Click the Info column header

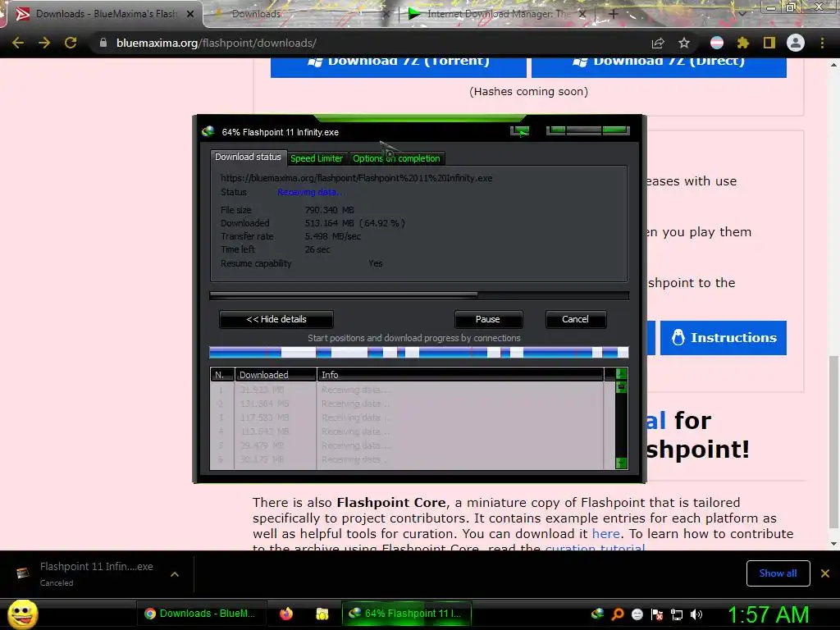coord(461,374)
